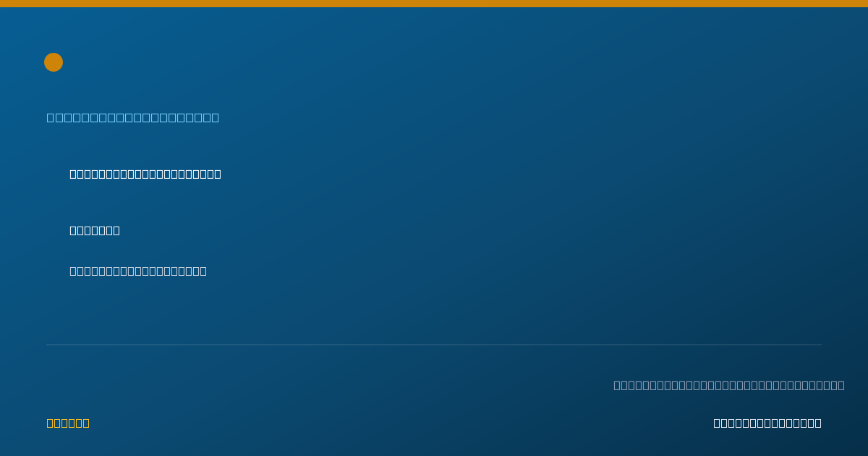Click the short bold white text line

[95, 230]
